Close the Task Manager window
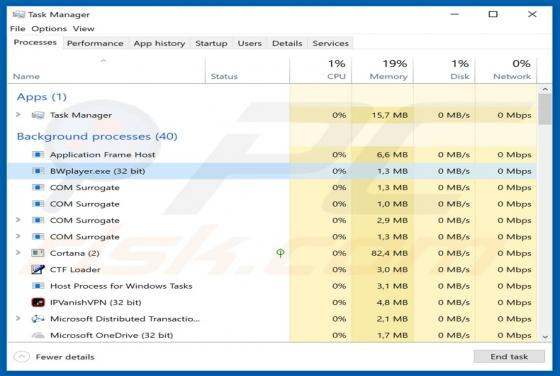Viewport: 560px width, 376px height. tap(532, 14)
